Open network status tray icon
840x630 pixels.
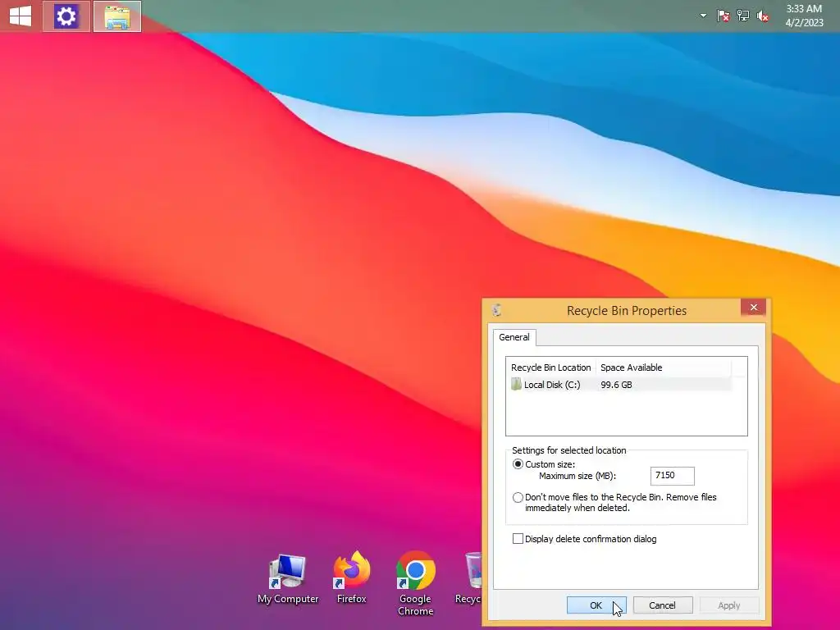(743, 16)
